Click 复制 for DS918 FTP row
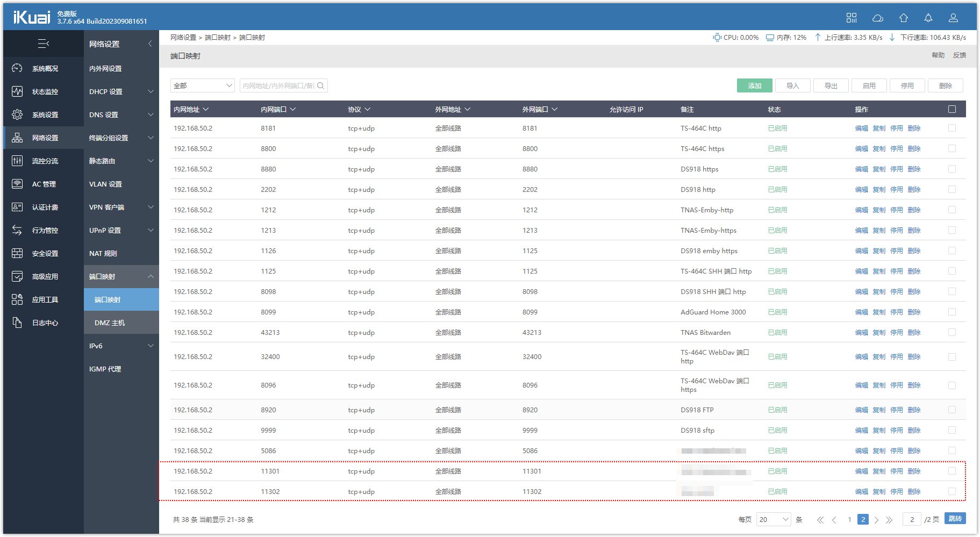 point(879,410)
